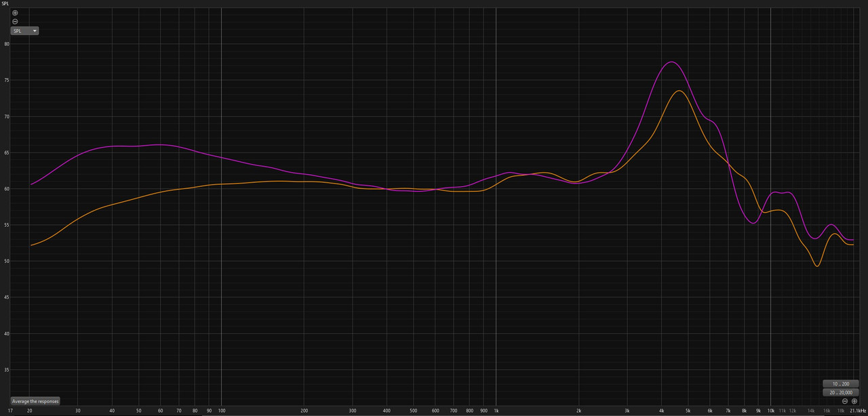This screenshot has width=868, height=416.
Task: Click the vertical zoom out minus icon
Action: click(15, 22)
